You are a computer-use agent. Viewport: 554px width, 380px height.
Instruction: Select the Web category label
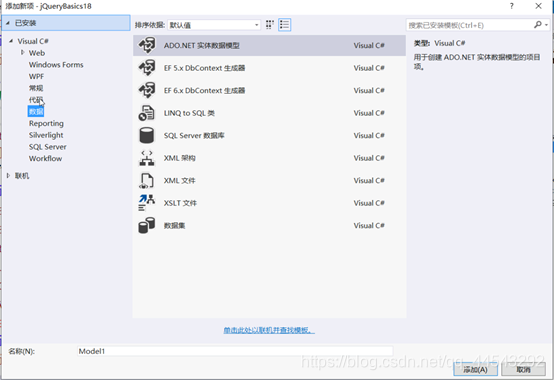(37, 53)
